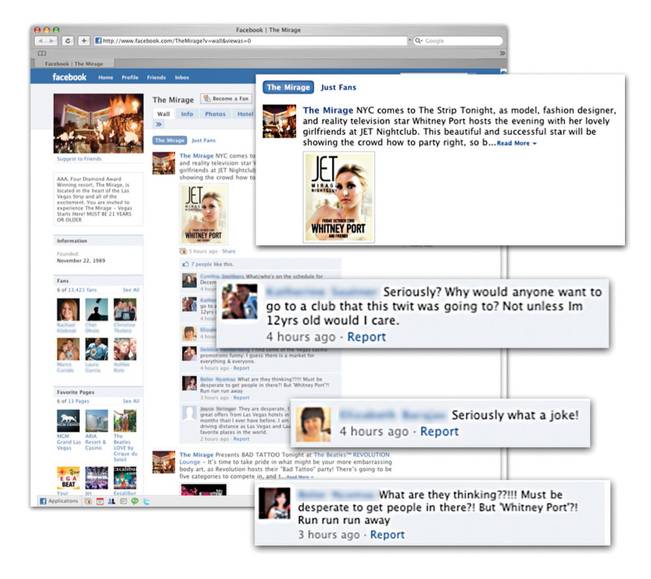Click the '13 Pages' count link
This screenshot has width=651, height=579.
[79, 401]
